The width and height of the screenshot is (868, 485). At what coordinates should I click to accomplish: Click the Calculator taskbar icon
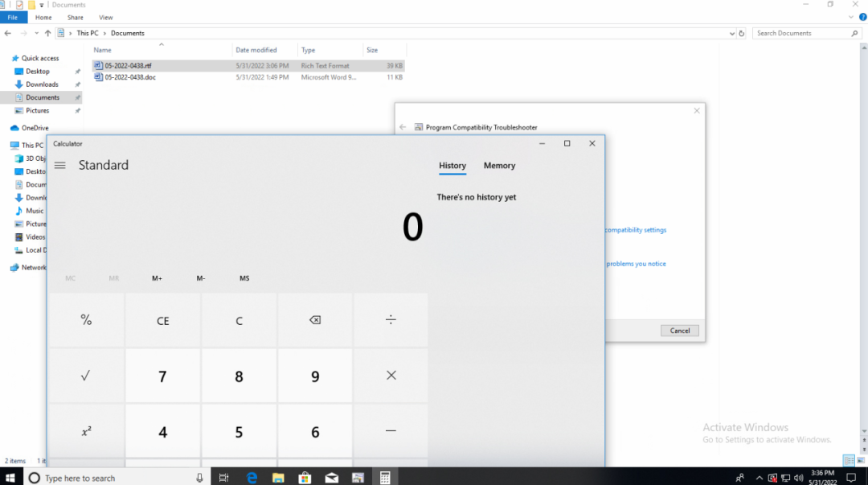click(x=385, y=477)
